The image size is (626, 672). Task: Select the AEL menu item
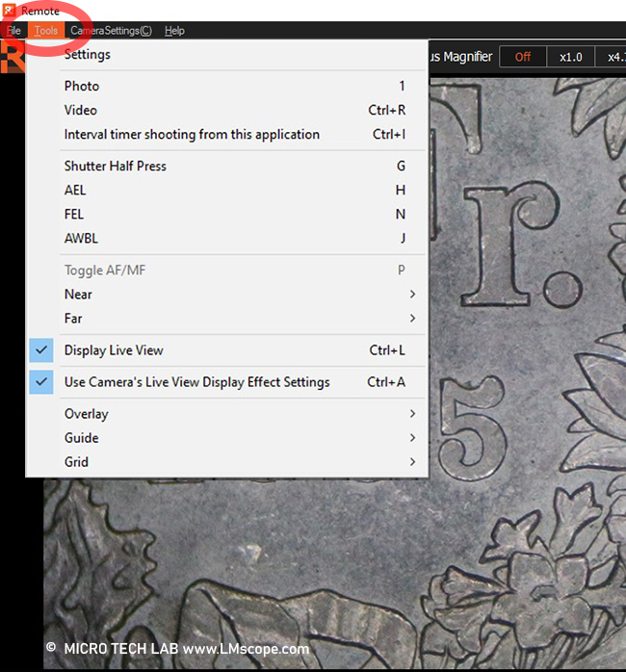pos(227,190)
